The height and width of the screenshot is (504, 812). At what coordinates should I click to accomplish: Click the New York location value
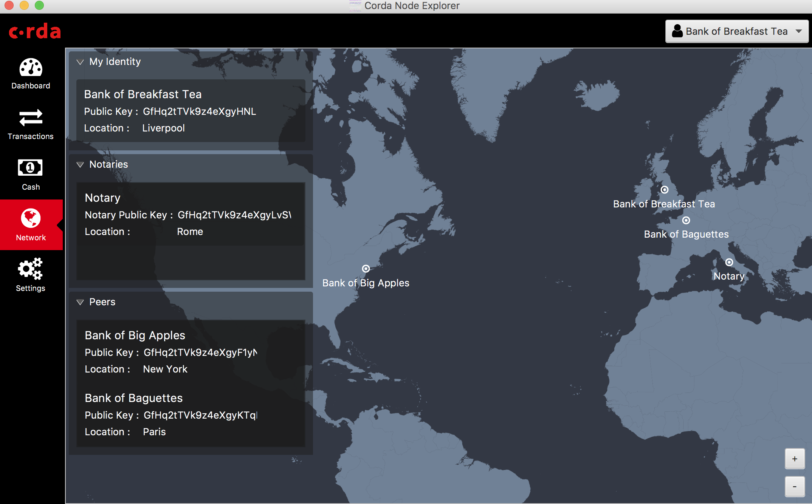165,369
